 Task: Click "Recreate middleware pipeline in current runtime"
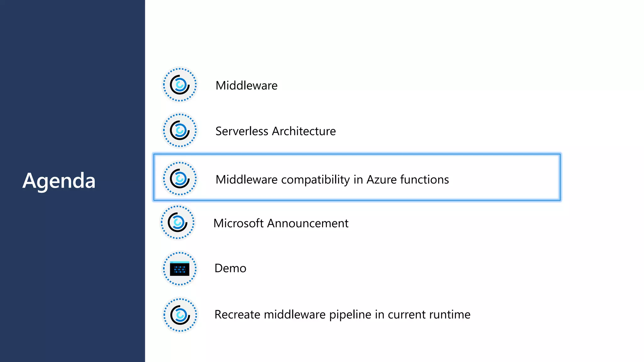[342, 315]
